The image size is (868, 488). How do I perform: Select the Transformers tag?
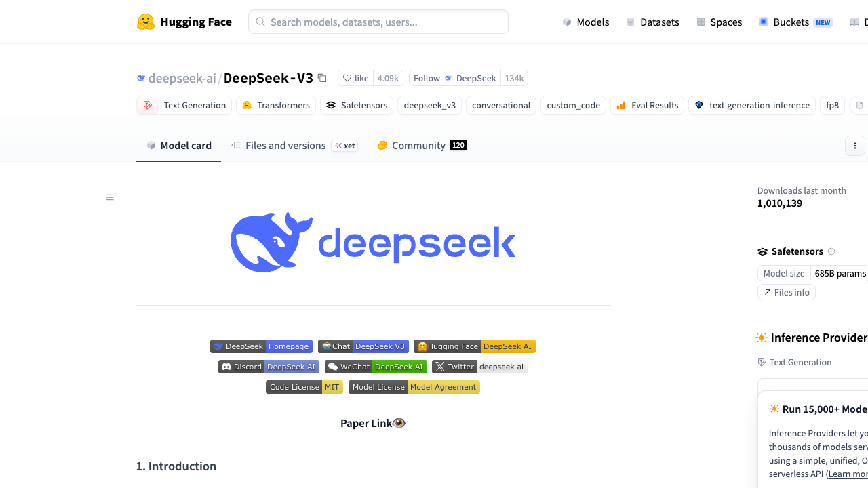pyautogui.click(x=276, y=105)
